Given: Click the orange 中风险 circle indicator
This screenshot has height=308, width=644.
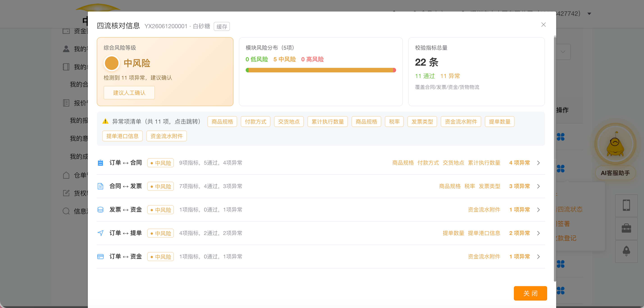Looking at the screenshot, I should point(111,63).
